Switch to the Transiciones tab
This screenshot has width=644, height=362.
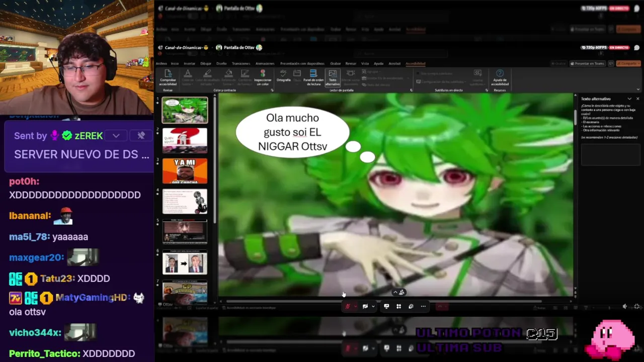click(x=241, y=63)
